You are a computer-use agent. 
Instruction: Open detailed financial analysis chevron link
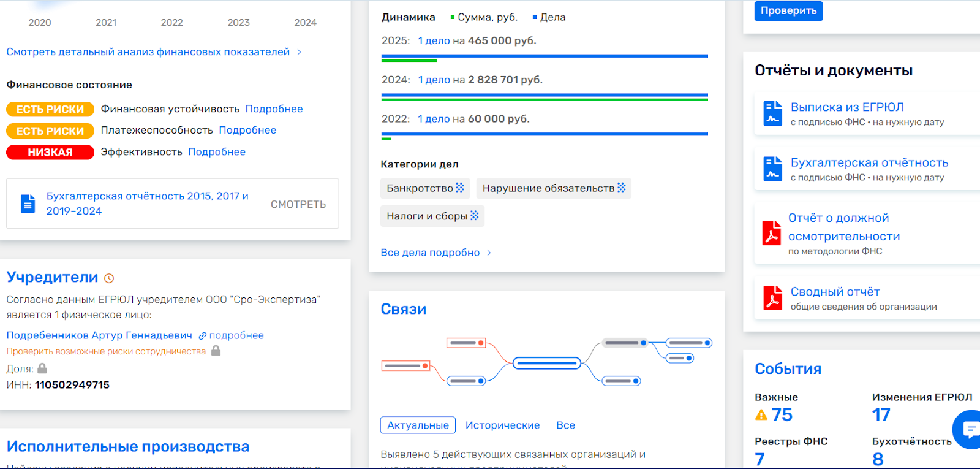pyautogui.click(x=299, y=52)
